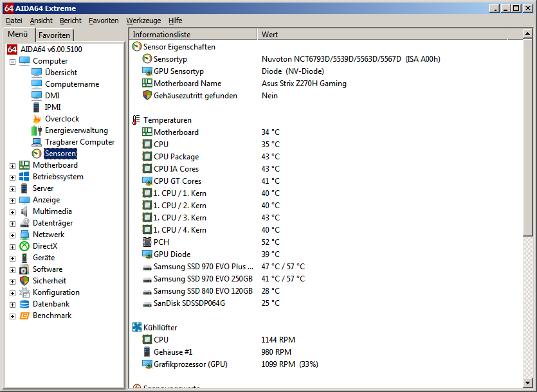Viewport: 537px width, 392px height.
Task: Click the Nuvoton sensor type value
Action: (350, 59)
